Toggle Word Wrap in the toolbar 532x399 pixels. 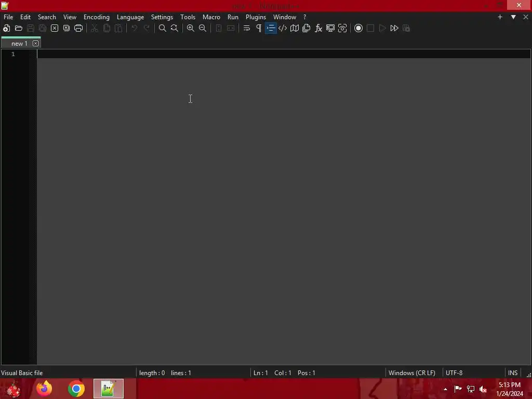point(247,28)
